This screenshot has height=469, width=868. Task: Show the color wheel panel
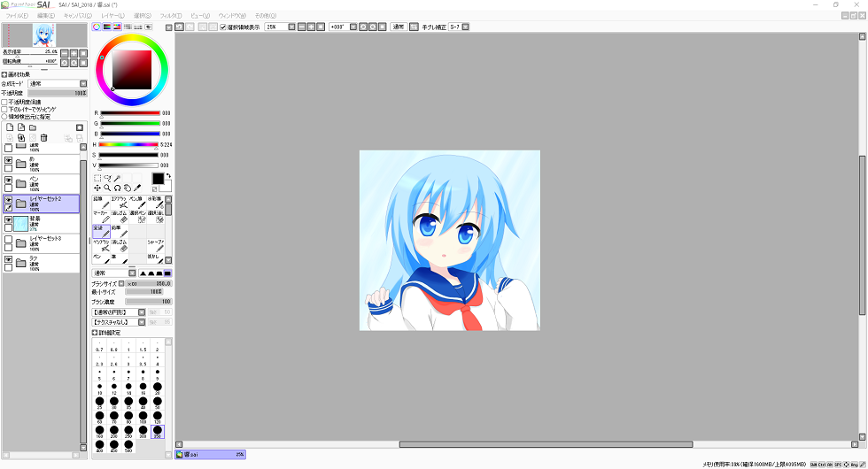tap(97, 27)
